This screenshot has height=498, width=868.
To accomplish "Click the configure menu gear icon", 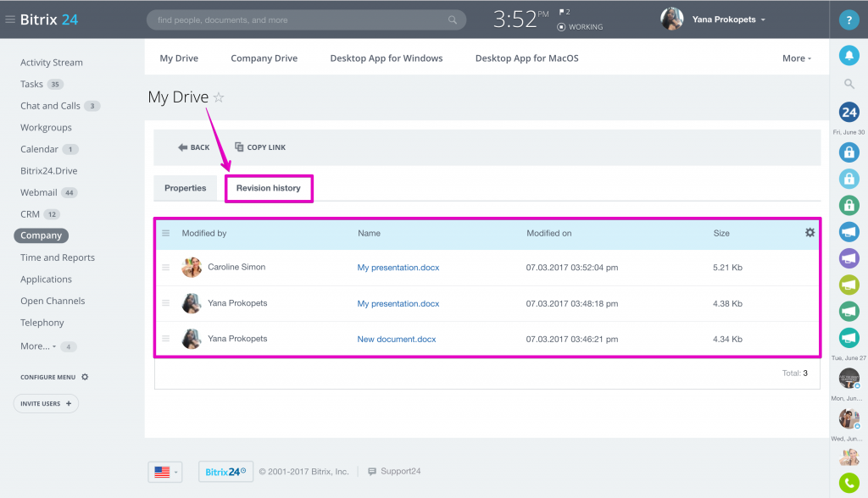I will coord(85,377).
